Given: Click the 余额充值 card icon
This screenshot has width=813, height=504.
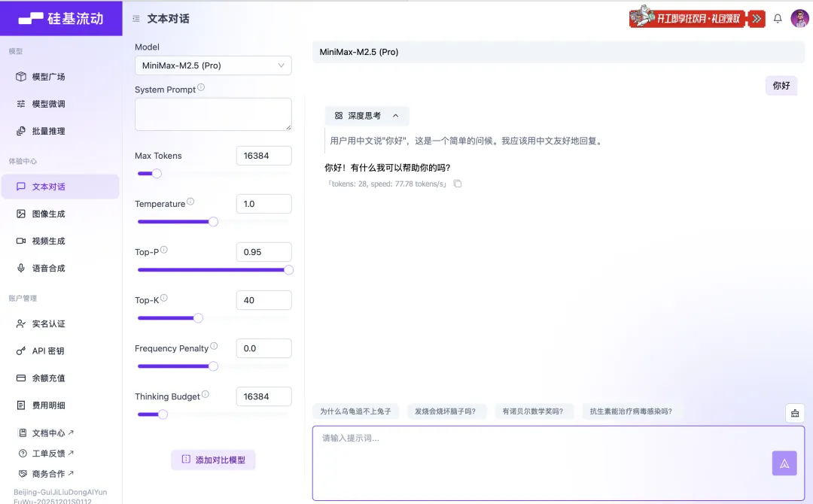Looking at the screenshot, I should 21,378.
